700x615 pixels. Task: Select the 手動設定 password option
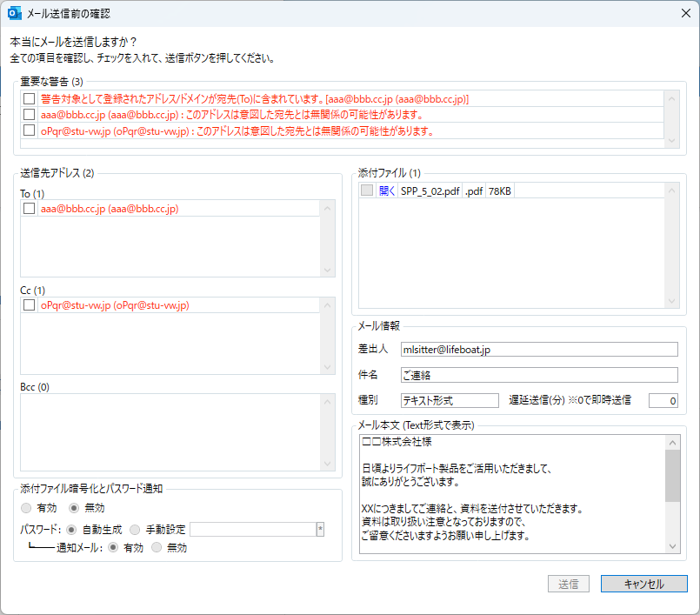tap(135, 529)
